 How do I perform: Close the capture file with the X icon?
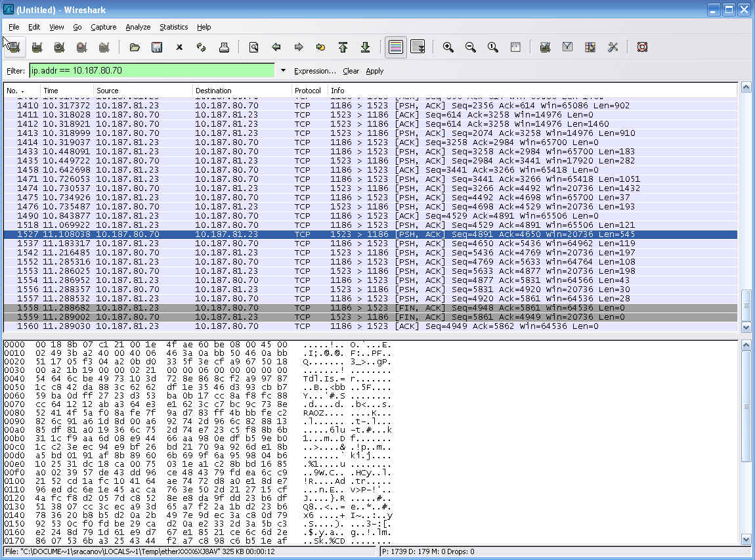pyautogui.click(x=179, y=47)
